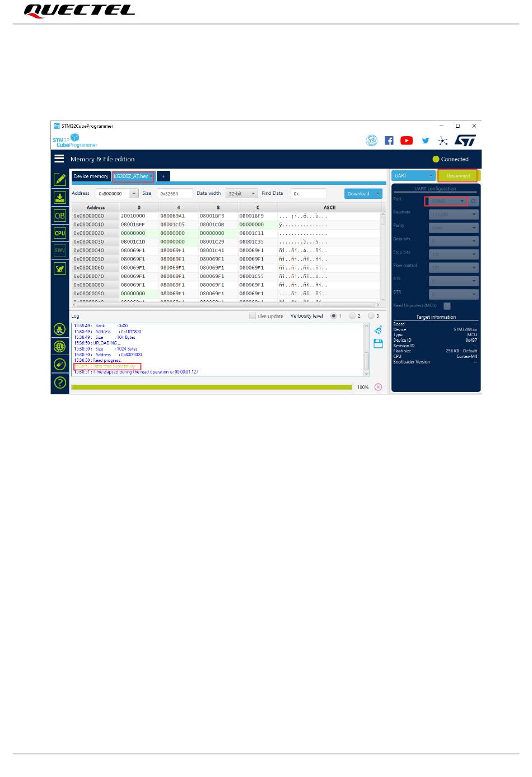Click the Download button
The width and height of the screenshot is (532, 777).
(x=359, y=194)
